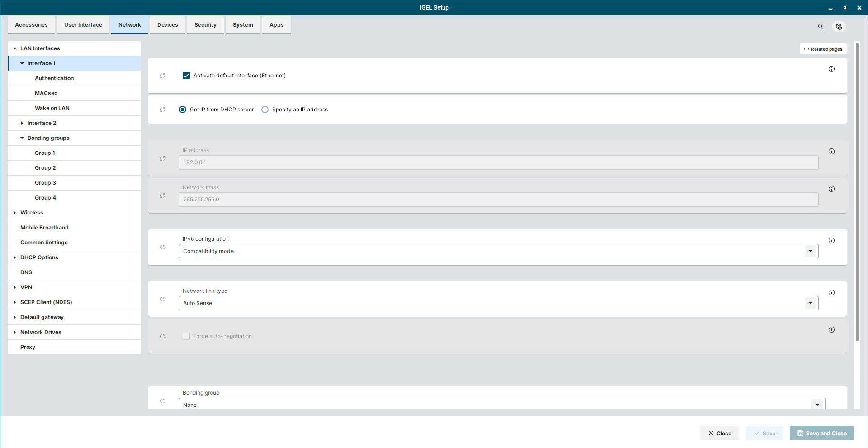Screen dimensions: 868x448
Task: Expand VPN tree node
Action: click(x=15, y=287)
